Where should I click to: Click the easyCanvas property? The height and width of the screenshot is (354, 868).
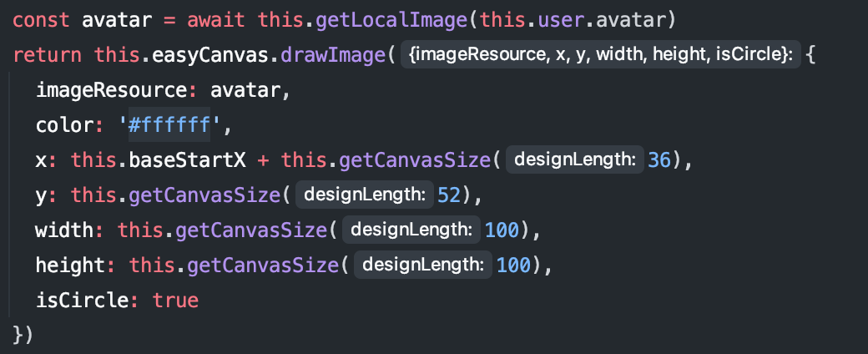[209, 55]
